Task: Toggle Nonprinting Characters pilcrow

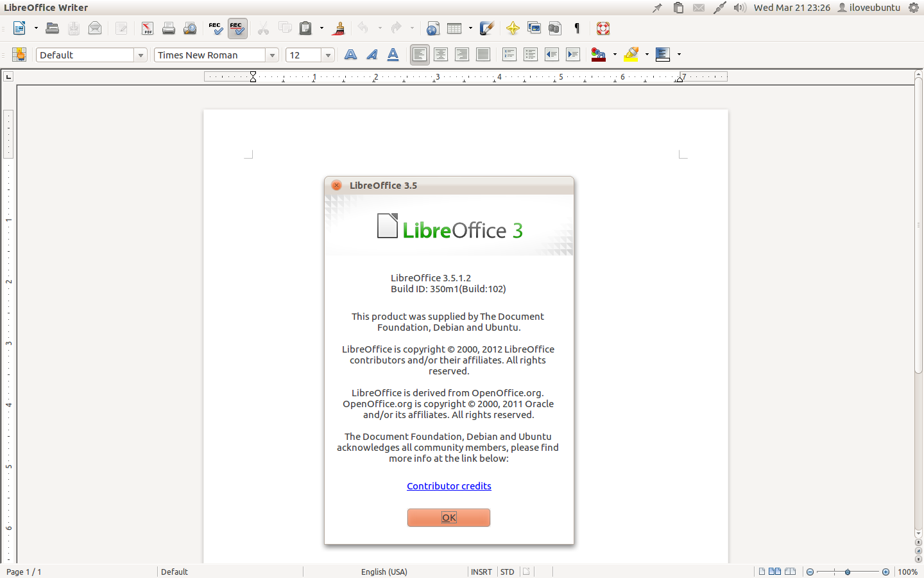Action: pos(577,28)
